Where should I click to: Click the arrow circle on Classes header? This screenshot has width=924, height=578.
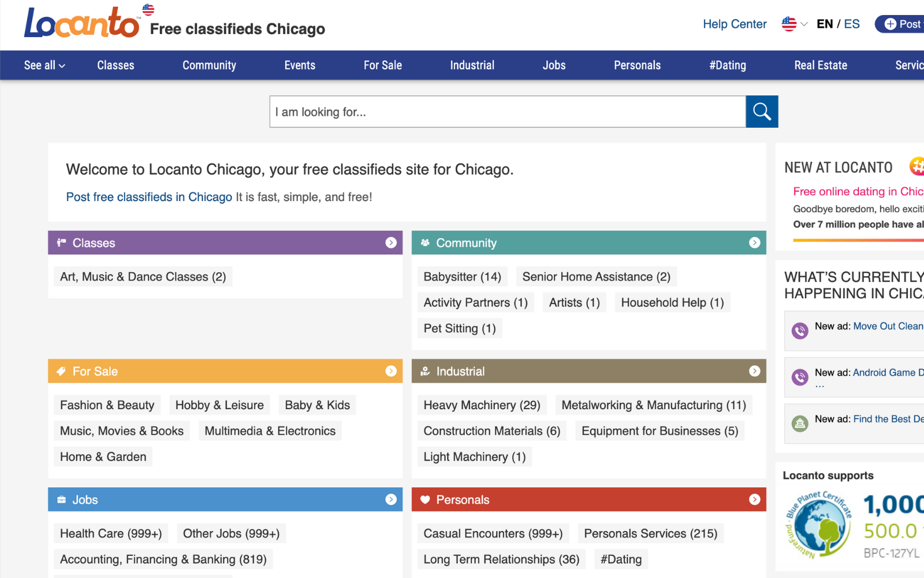pyautogui.click(x=391, y=243)
